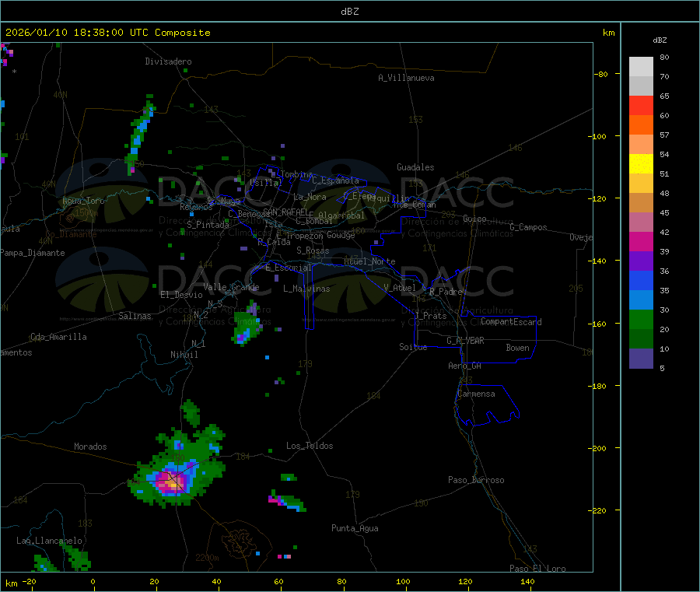Click the blue 36 dBZ legend swatch
The height and width of the screenshot is (592, 700).
(x=641, y=280)
